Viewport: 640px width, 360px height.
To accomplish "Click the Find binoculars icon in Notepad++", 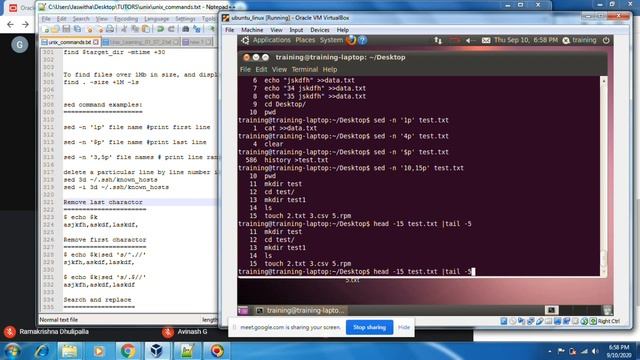I will pyautogui.click(x=186, y=29).
